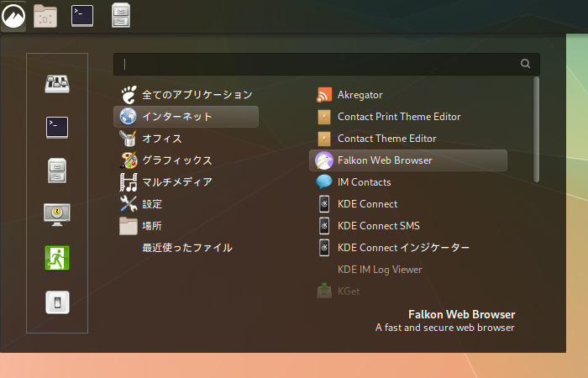The height and width of the screenshot is (378, 588).
Task: Open 最近使ったファイル recent files
Action: (x=186, y=248)
